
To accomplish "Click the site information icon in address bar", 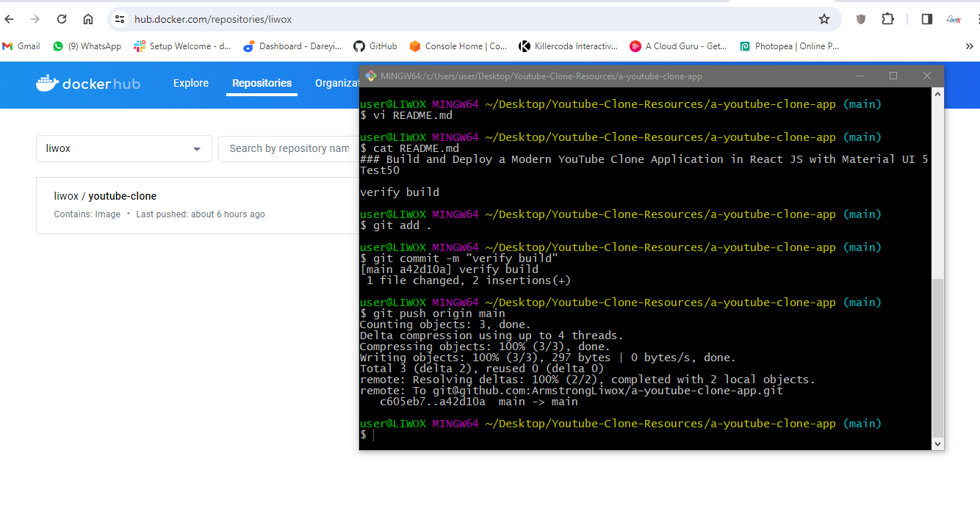I will (x=120, y=19).
